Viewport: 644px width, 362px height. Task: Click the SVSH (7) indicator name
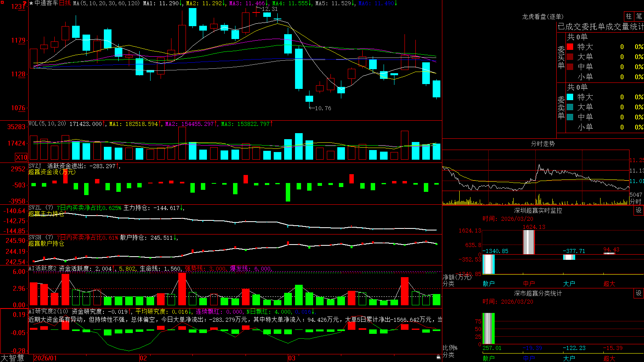click(x=41, y=238)
